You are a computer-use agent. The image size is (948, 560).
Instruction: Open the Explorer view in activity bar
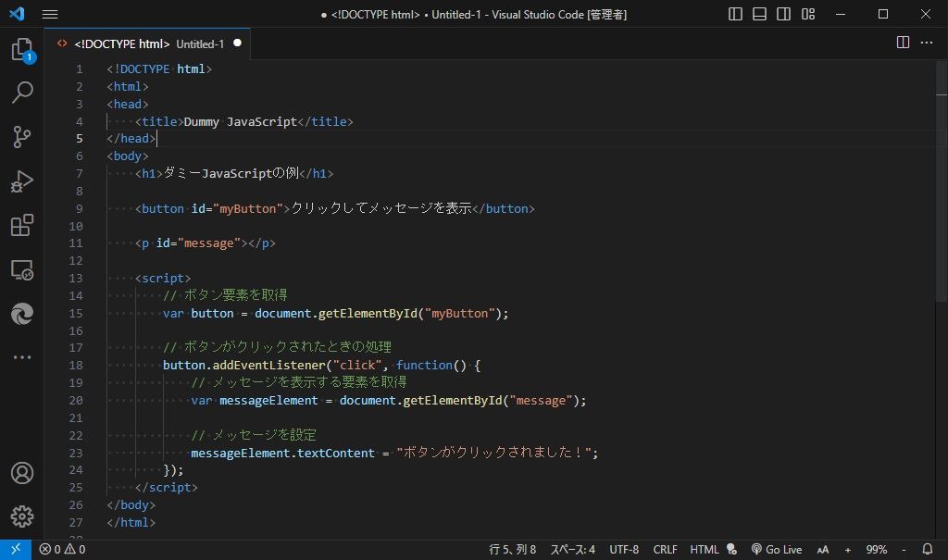22,50
